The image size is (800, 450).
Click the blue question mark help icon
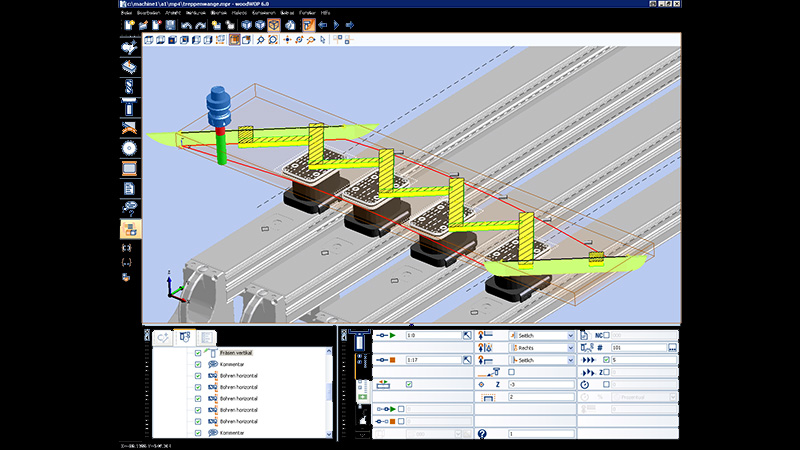point(482,434)
